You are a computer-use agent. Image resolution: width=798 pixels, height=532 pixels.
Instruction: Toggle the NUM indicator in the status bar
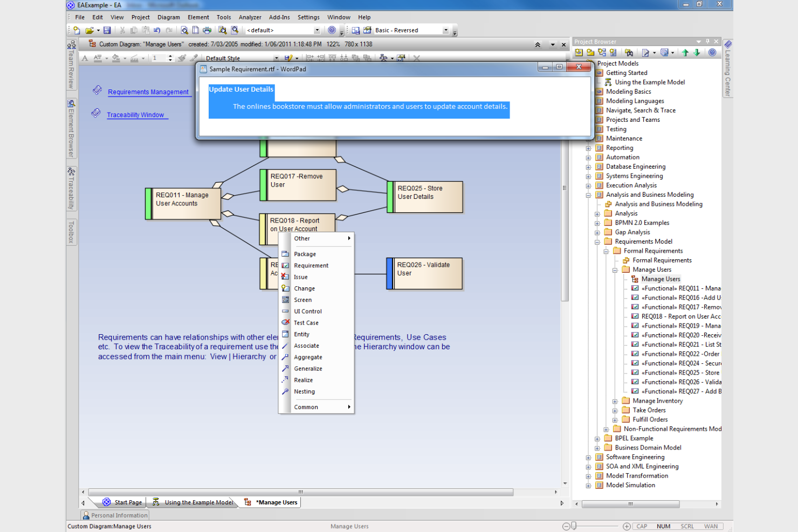(x=663, y=526)
